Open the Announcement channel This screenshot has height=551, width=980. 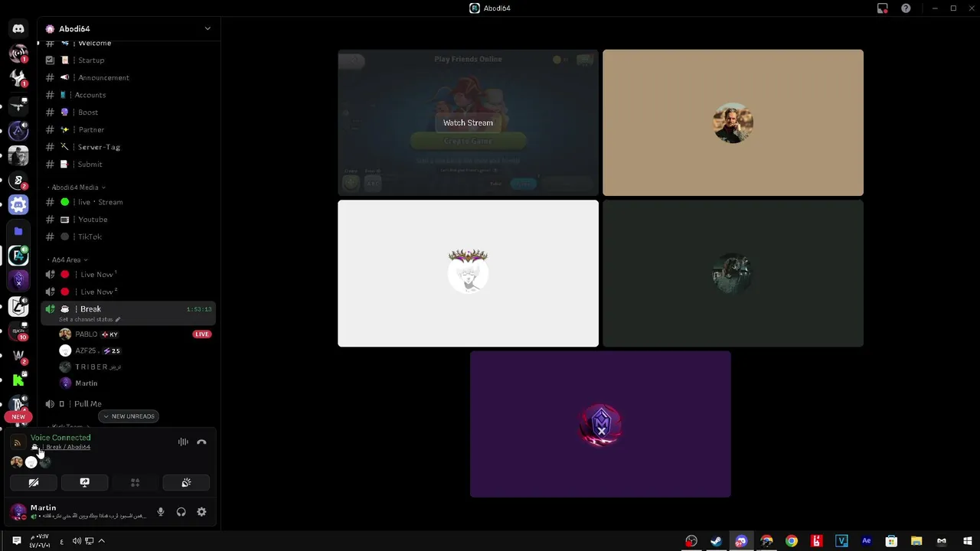(x=128, y=77)
